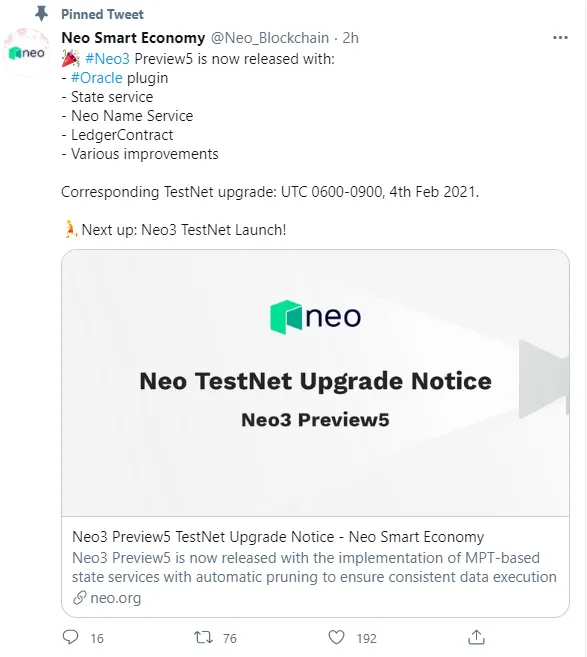Open the three-dot more options menu
The height and width of the screenshot is (657, 587).
pos(560,38)
